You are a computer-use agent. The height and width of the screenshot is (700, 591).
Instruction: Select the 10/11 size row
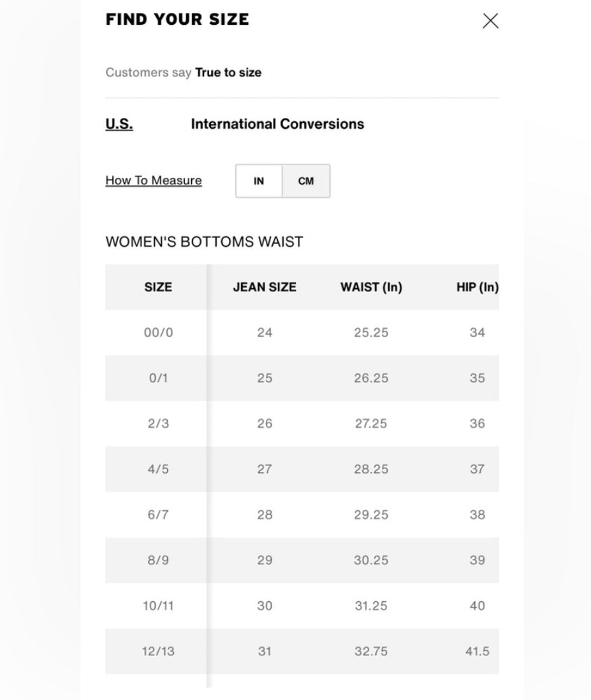(x=302, y=606)
